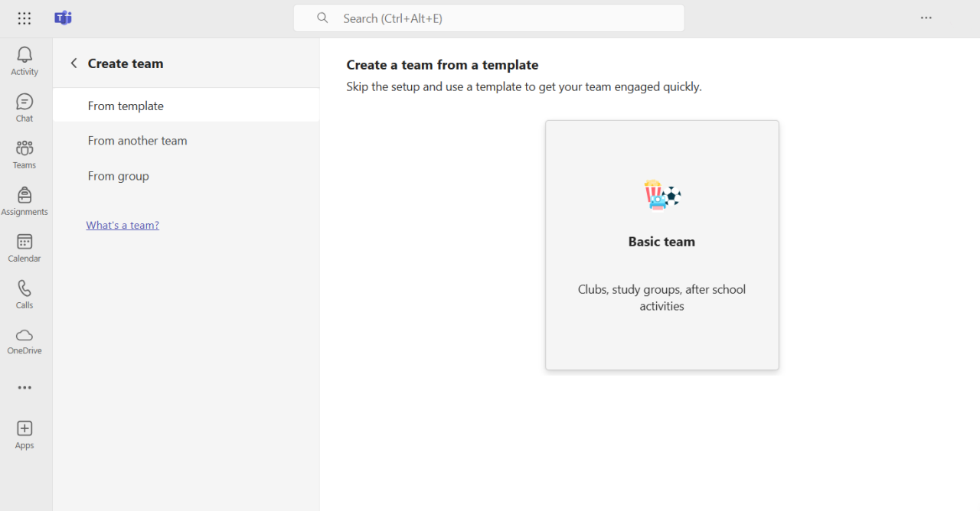Choose the Basic team template card
Image resolution: width=980 pixels, height=511 pixels.
(x=662, y=245)
